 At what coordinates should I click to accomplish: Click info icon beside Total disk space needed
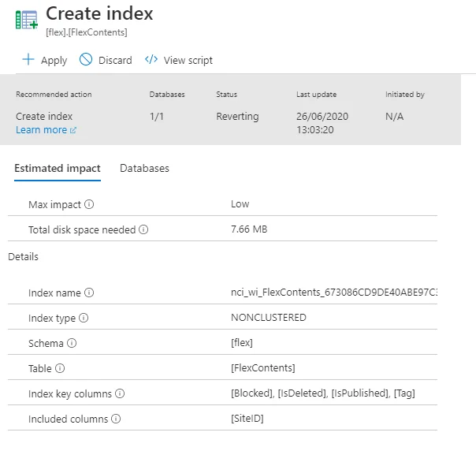pyautogui.click(x=144, y=230)
